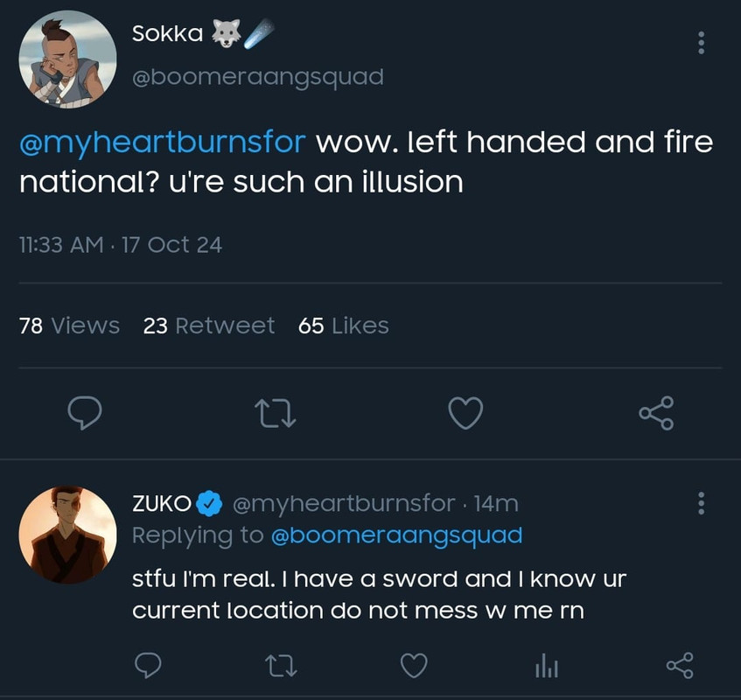741x700 pixels.
Task: Reply to ZUKO's tweet
Action: tap(150, 666)
